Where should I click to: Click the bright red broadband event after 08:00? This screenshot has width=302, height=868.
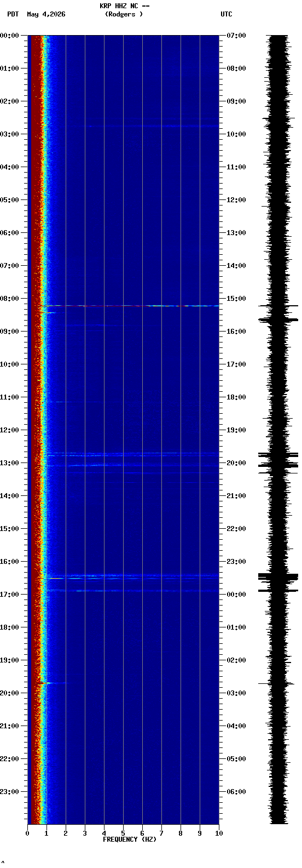[130, 306]
